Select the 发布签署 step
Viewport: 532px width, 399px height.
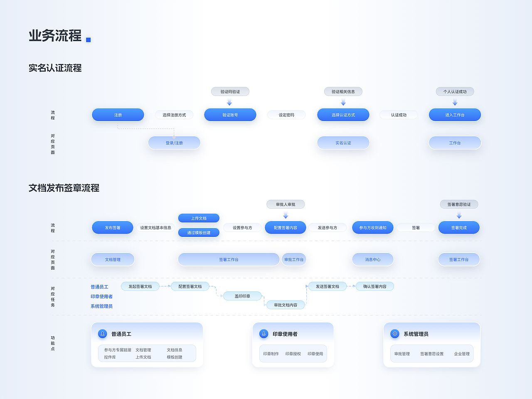click(x=112, y=227)
